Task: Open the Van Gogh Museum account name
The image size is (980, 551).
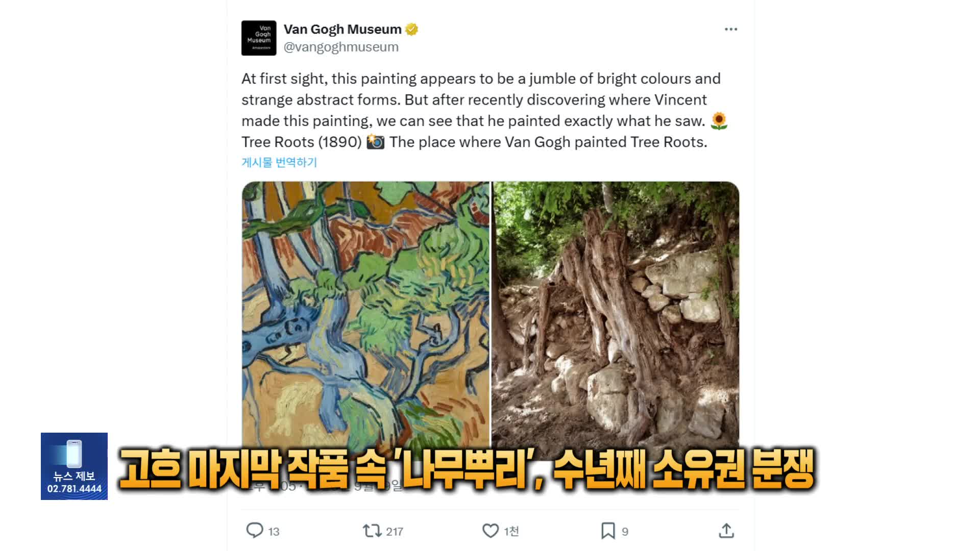Action: coord(342,29)
